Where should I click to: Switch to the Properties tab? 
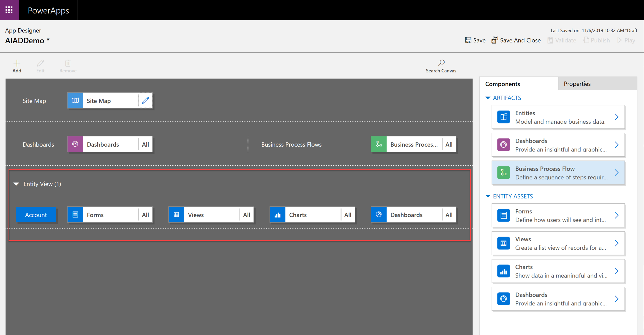click(577, 84)
